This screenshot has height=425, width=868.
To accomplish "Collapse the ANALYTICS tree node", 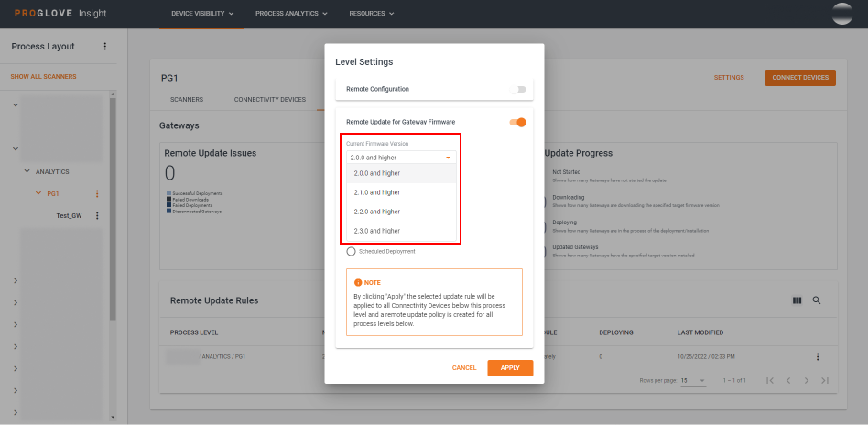I will tap(27, 171).
